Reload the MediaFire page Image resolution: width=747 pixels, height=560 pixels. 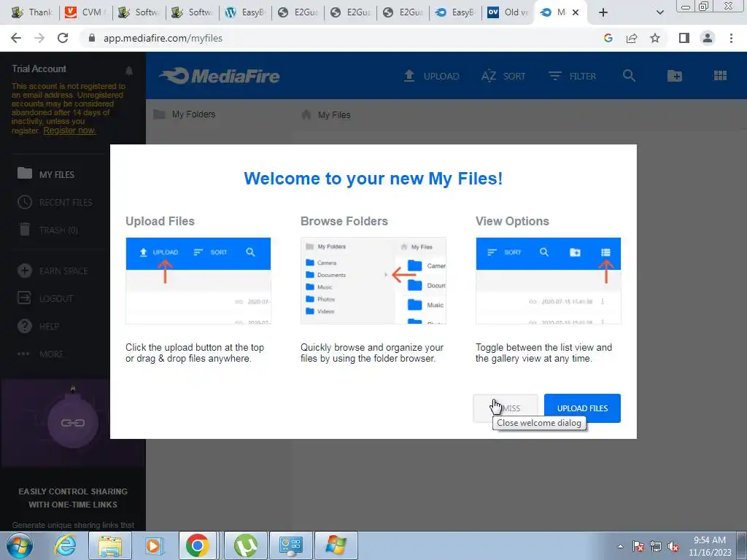click(63, 38)
